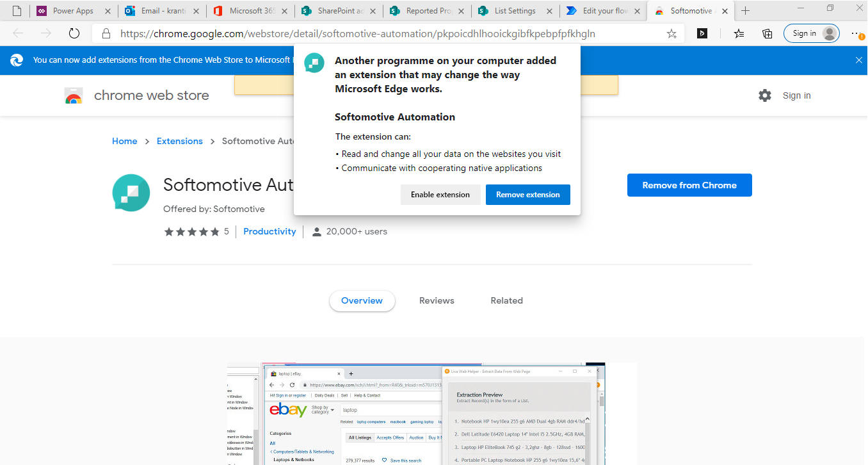Click the browser Sign in profile button
868x465 pixels.
pyautogui.click(x=812, y=33)
